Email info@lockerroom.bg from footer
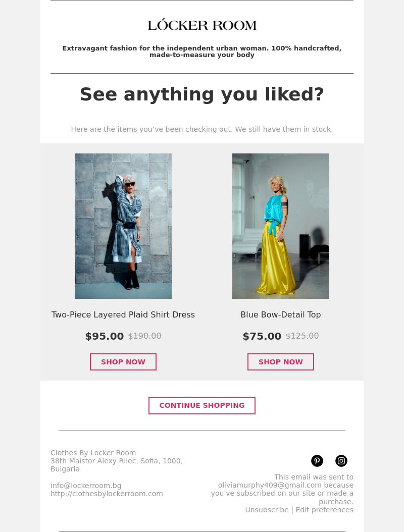 click(x=86, y=486)
